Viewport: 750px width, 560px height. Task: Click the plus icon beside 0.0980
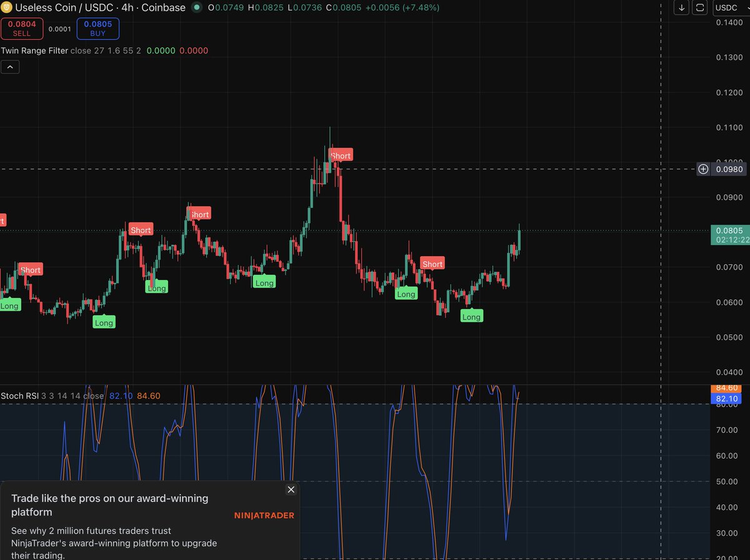[703, 169]
